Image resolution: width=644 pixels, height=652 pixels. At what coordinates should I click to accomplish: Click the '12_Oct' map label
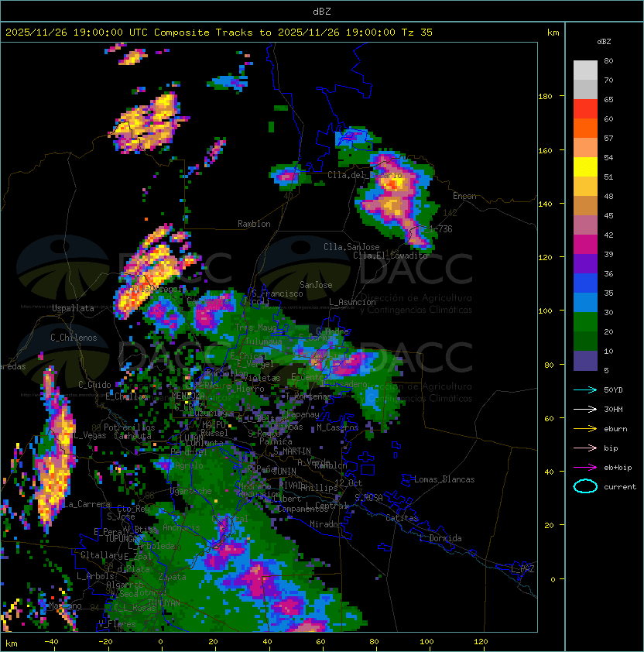click(348, 483)
